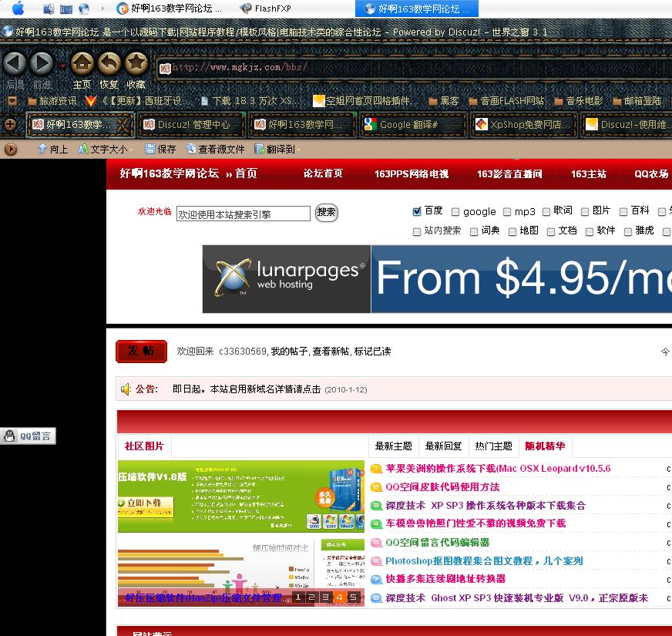
Task: Open the QQ空间皮肤代码使用方法 thread
Action: tap(442, 486)
